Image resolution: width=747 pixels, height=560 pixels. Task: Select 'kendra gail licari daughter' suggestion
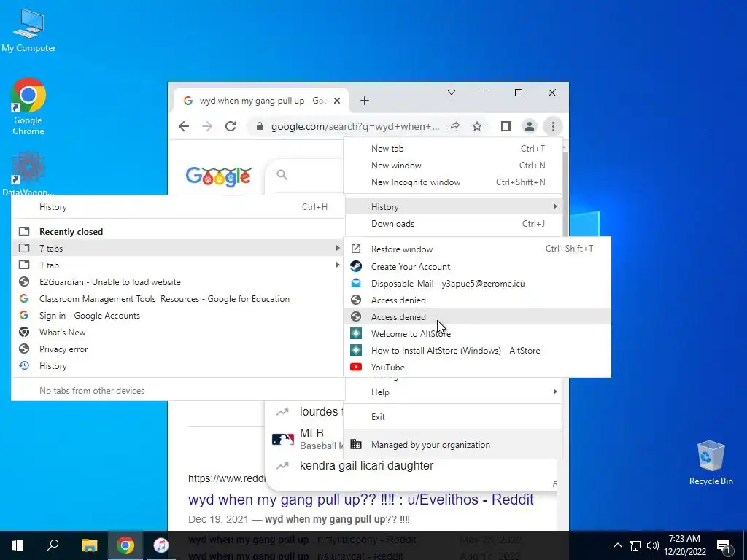point(366,465)
